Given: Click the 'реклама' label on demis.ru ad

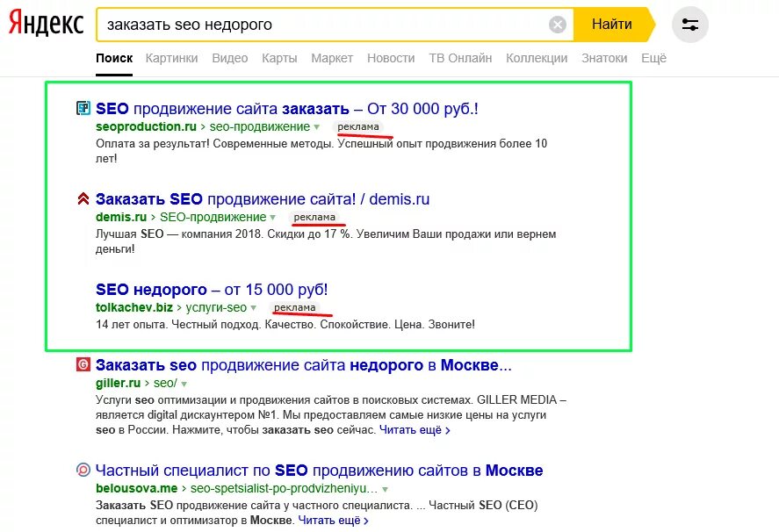Looking at the screenshot, I should tap(314, 217).
